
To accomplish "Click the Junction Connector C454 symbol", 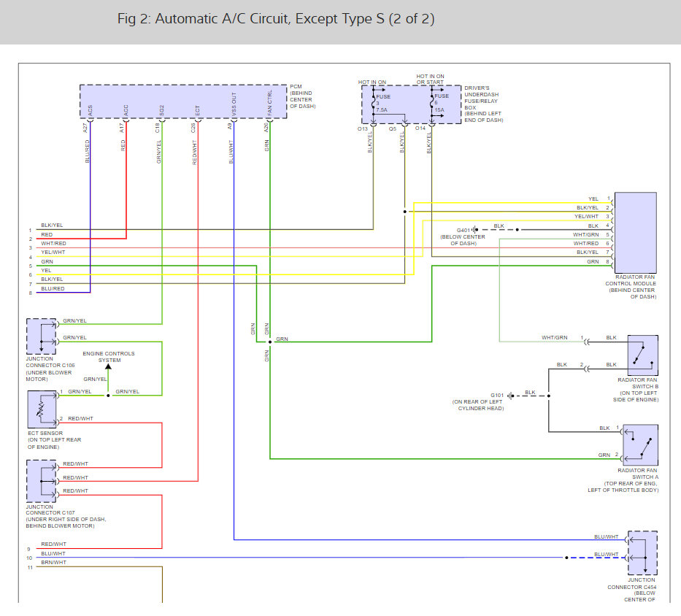I will click(640, 554).
